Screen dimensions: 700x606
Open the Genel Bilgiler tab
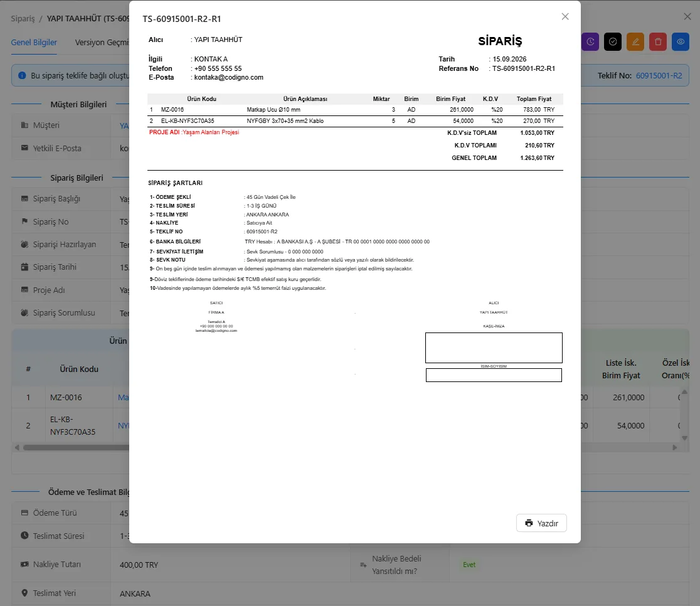coord(34,43)
